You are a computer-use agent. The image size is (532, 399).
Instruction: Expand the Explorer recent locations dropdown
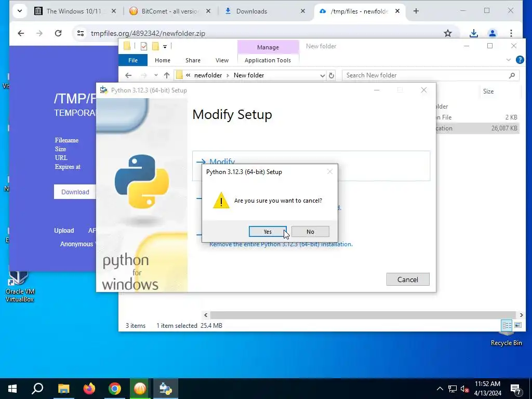click(156, 75)
